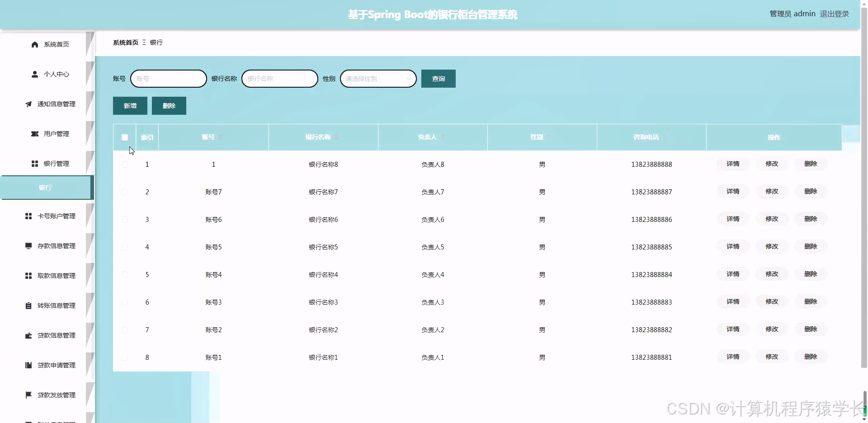Image resolution: width=868 pixels, height=423 pixels.
Task: Click 删除 for 银行名称3
Action: 811,301
